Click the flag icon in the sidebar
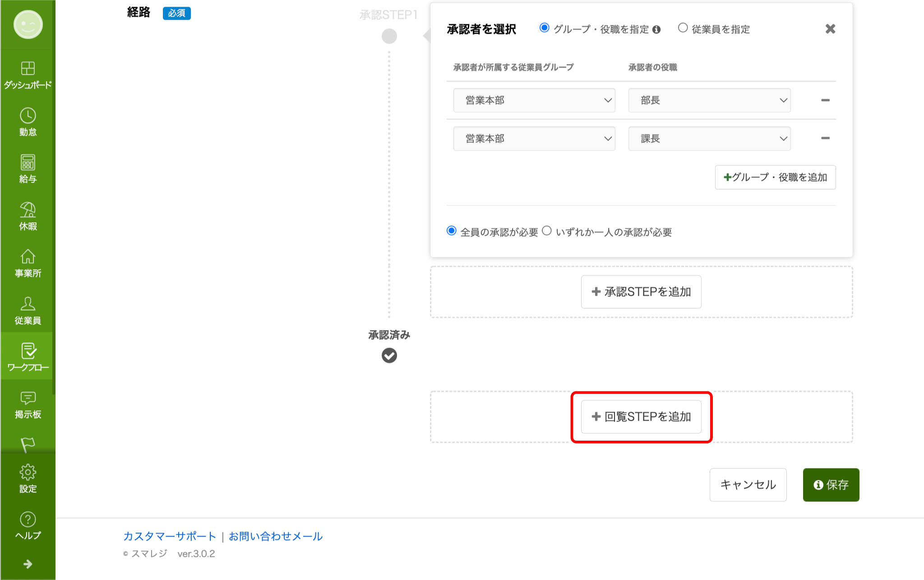The image size is (924, 580). 28,444
